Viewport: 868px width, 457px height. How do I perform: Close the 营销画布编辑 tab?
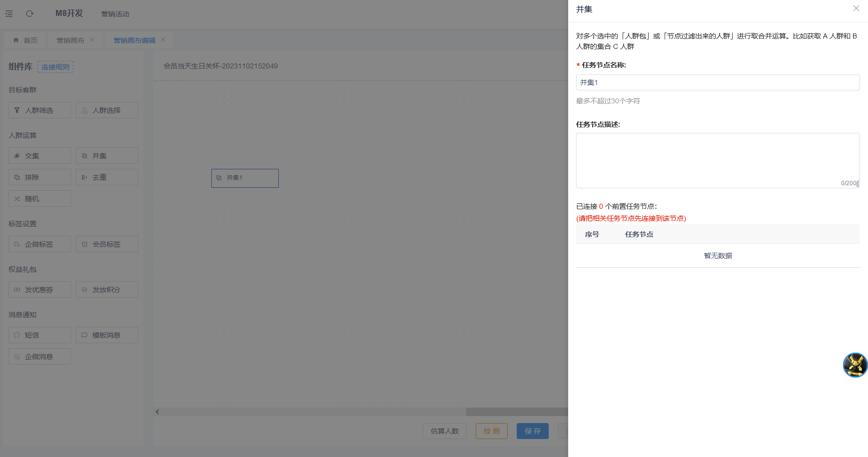click(x=163, y=40)
